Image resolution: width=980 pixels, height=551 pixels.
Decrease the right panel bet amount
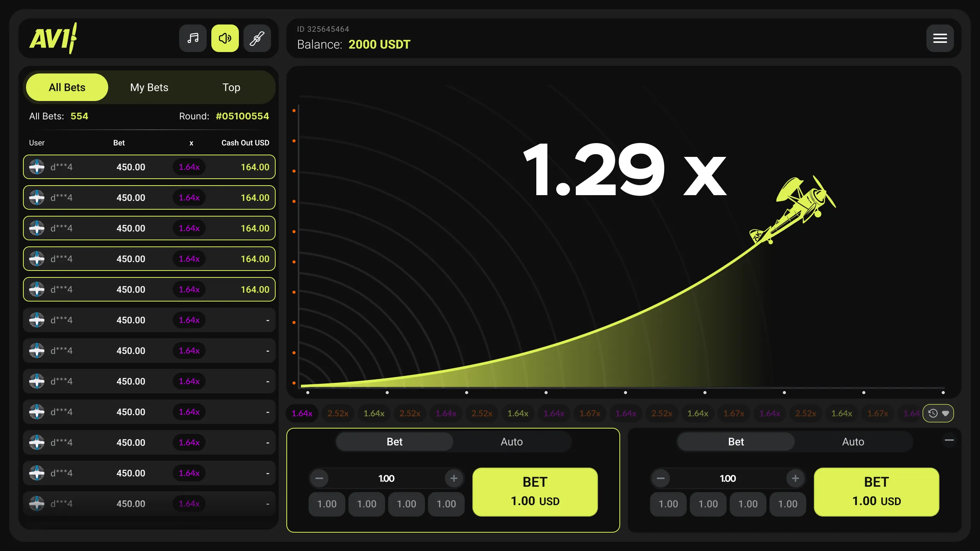(661, 478)
